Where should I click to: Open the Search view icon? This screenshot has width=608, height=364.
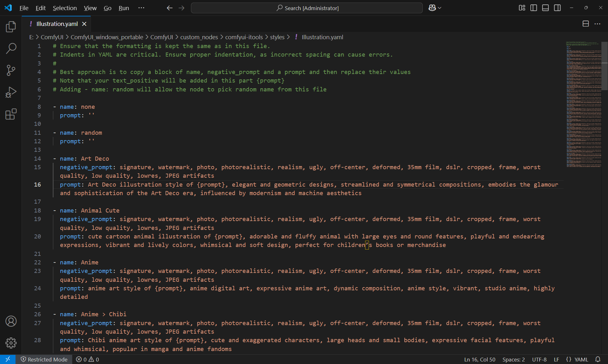[11, 48]
